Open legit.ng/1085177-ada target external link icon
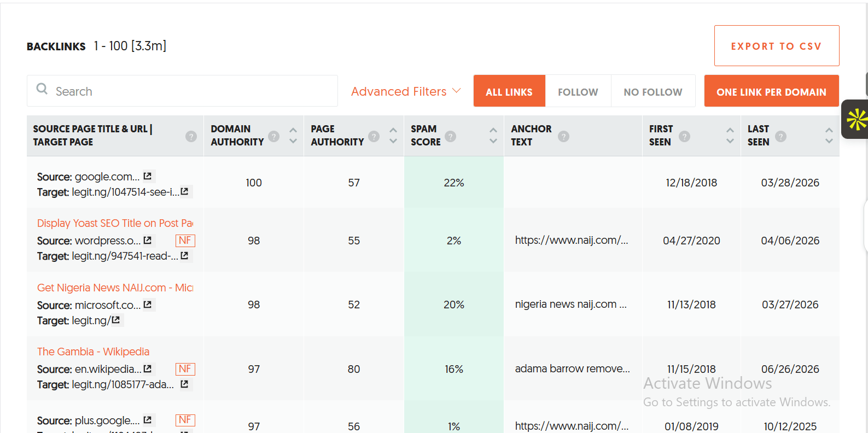868x433 pixels. click(x=184, y=384)
